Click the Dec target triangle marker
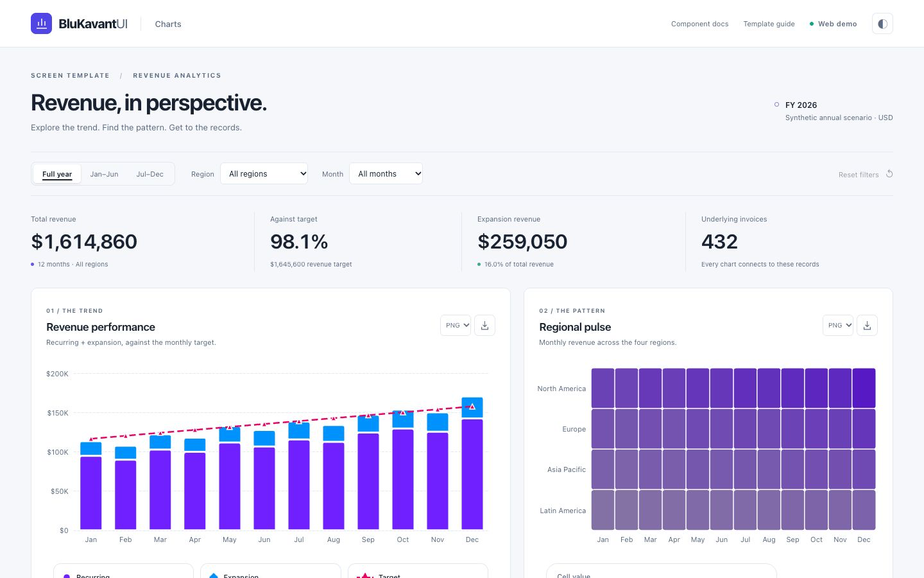The width and height of the screenshot is (924, 578). [x=472, y=407]
